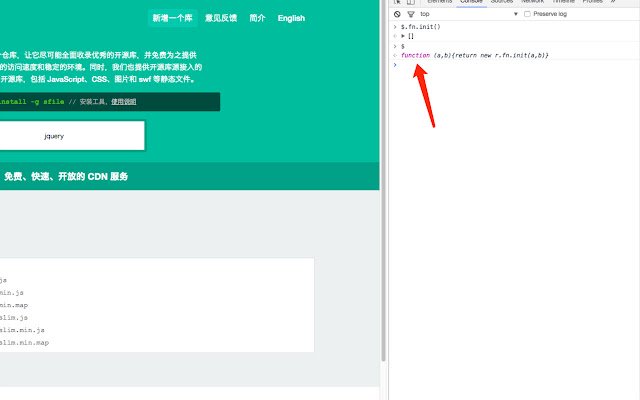Viewport: 640px width, 400px height.
Task: Switch the site language to English
Action: [x=291, y=18]
